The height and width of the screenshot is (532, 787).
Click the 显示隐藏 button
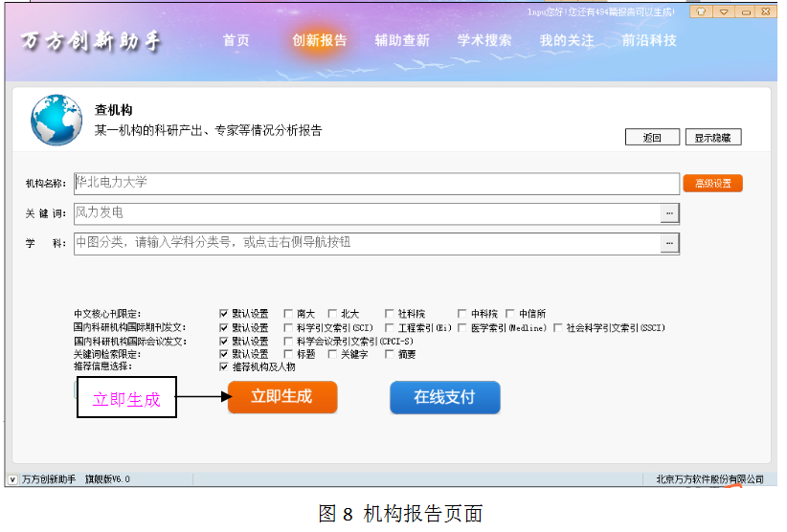(713, 138)
